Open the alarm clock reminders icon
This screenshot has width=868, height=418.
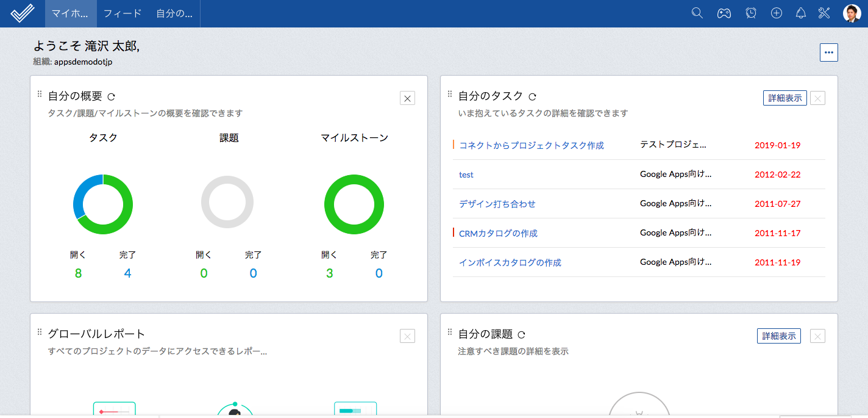coord(751,13)
